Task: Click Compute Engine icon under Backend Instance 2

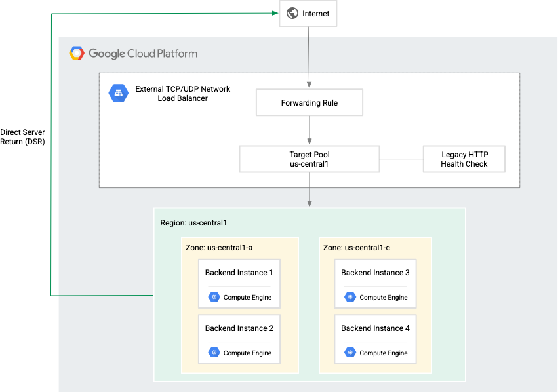Action: coord(214,353)
